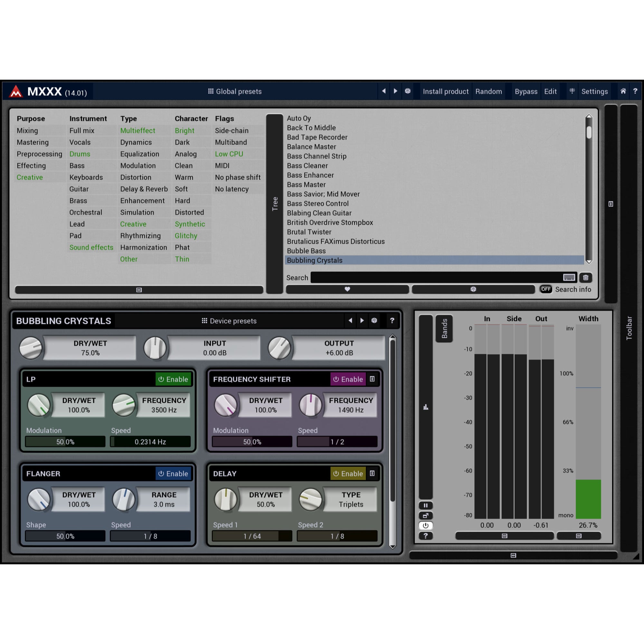The height and width of the screenshot is (644, 644).
Task: Click the Flanger Speed 1/8 slider
Action: [x=150, y=536]
